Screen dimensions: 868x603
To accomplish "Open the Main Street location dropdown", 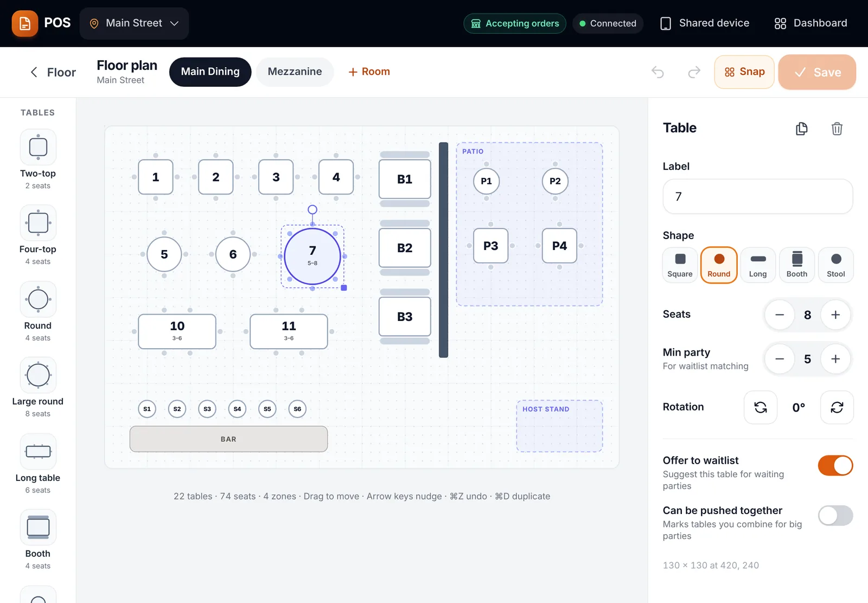I will (134, 23).
